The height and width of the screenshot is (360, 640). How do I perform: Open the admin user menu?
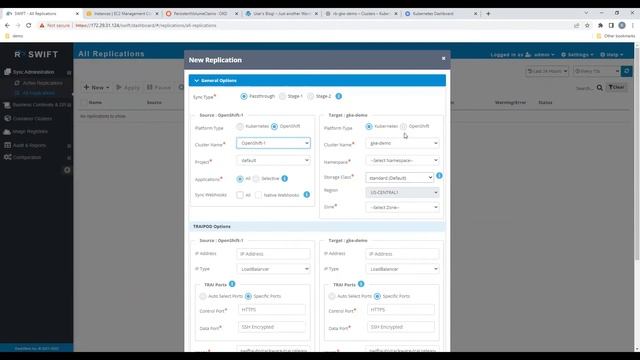tap(540, 55)
